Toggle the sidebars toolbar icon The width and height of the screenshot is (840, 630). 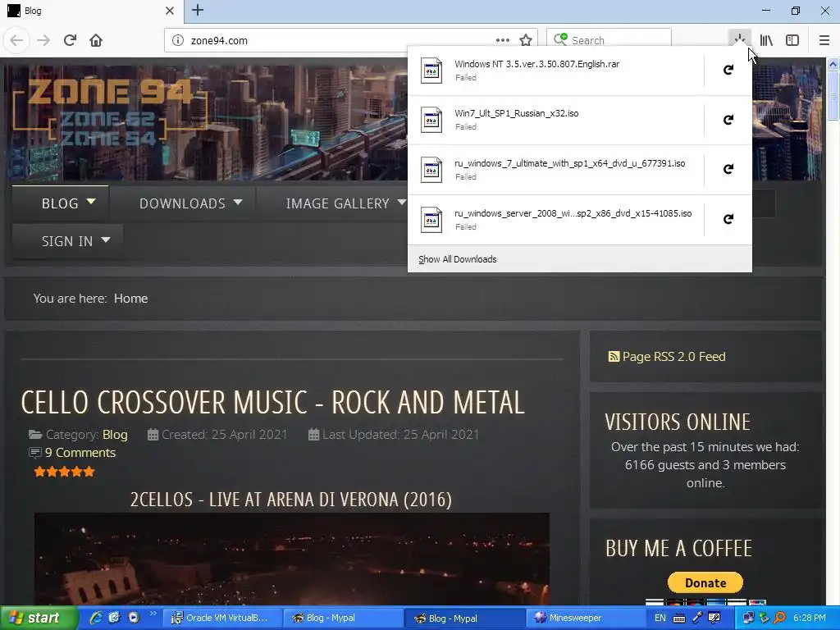792,40
